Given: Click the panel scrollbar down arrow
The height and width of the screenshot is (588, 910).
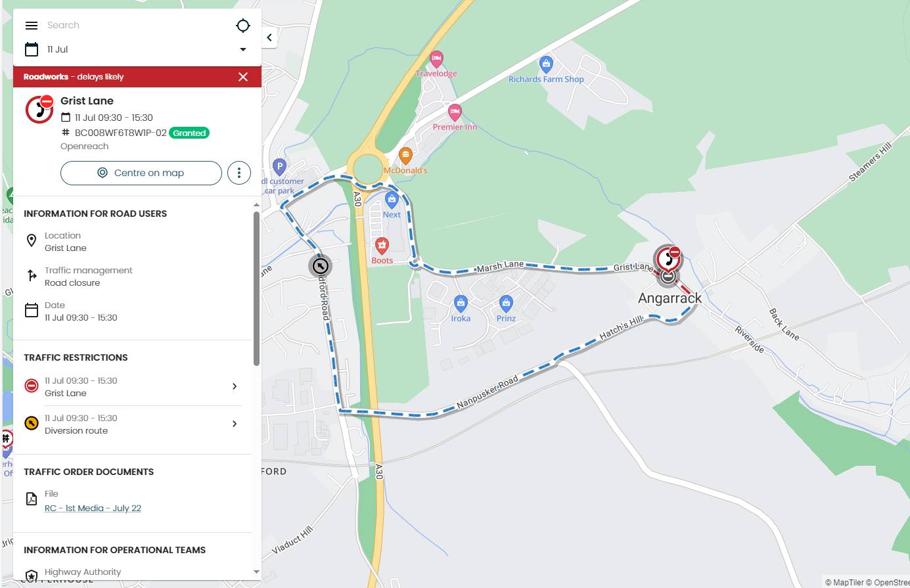Looking at the screenshot, I should (256, 572).
